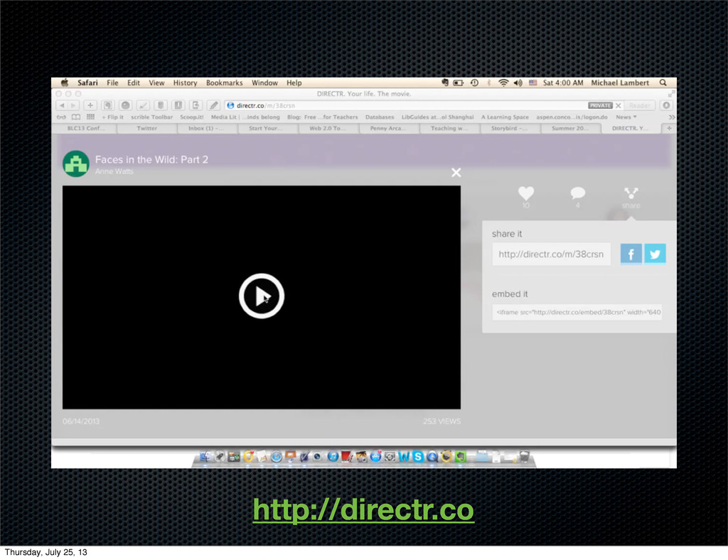Open the Edit menu
The image size is (728, 560).
(133, 82)
